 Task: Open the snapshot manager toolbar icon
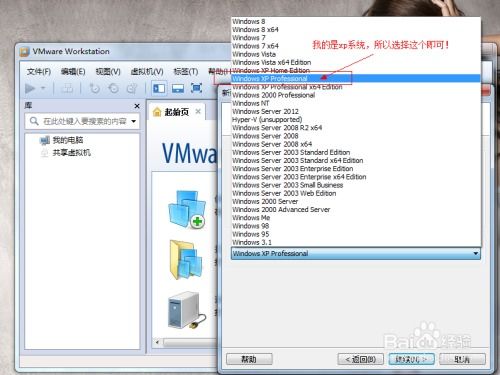coord(132,88)
